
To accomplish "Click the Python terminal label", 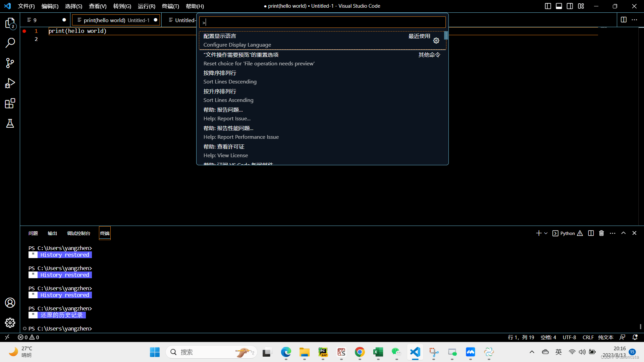I will (568, 233).
